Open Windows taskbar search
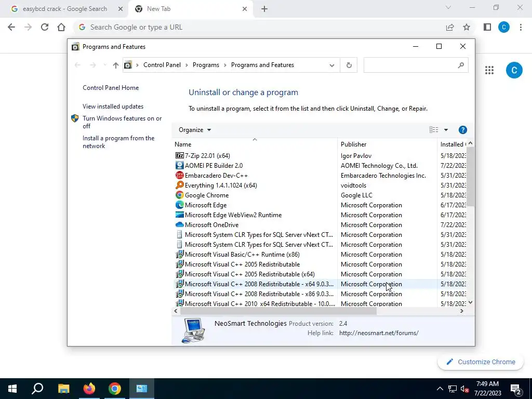This screenshot has height=399, width=532. pyautogui.click(x=37, y=389)
